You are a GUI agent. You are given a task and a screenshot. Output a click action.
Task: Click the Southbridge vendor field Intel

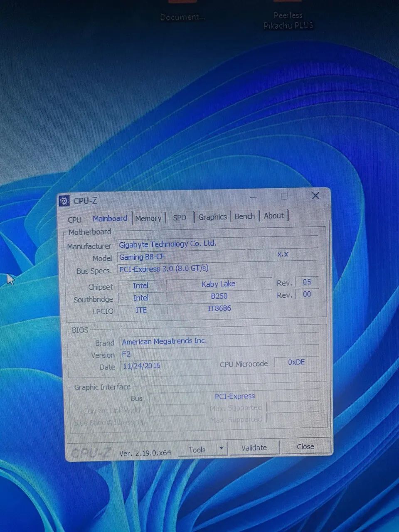click(141, 298)
